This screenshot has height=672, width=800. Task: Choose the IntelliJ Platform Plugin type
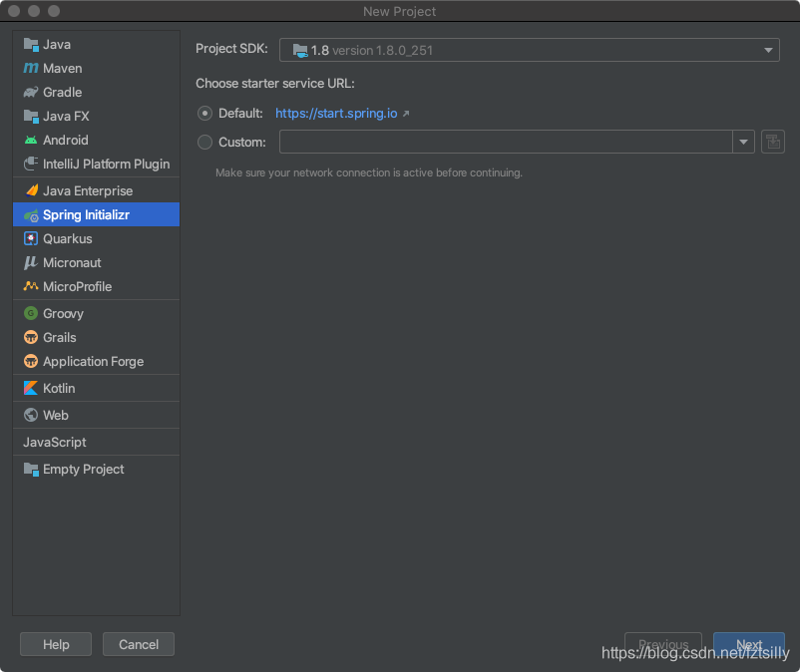(96, 164)
